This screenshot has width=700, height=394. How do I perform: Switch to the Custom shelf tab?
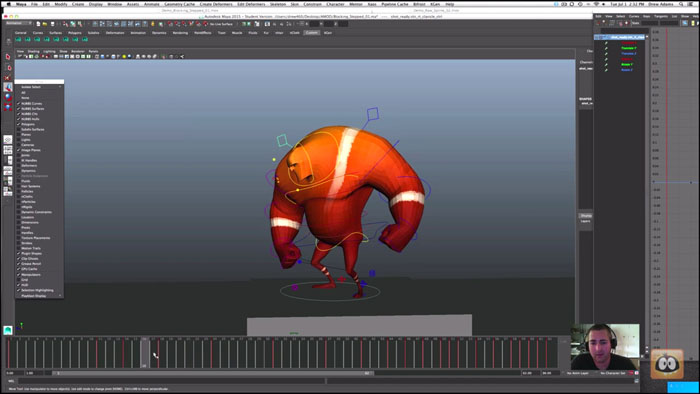pyautogui.click(x=312, y=33)
